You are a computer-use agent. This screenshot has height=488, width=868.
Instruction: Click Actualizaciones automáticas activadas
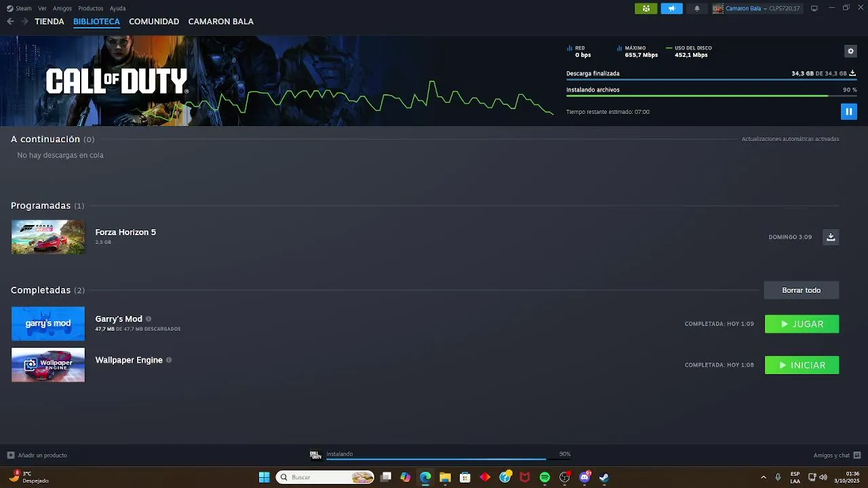click(790, 139)
